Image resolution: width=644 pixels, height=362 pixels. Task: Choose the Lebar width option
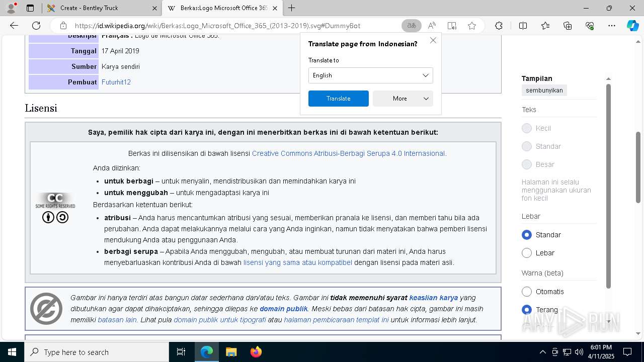tap(527, 253)
